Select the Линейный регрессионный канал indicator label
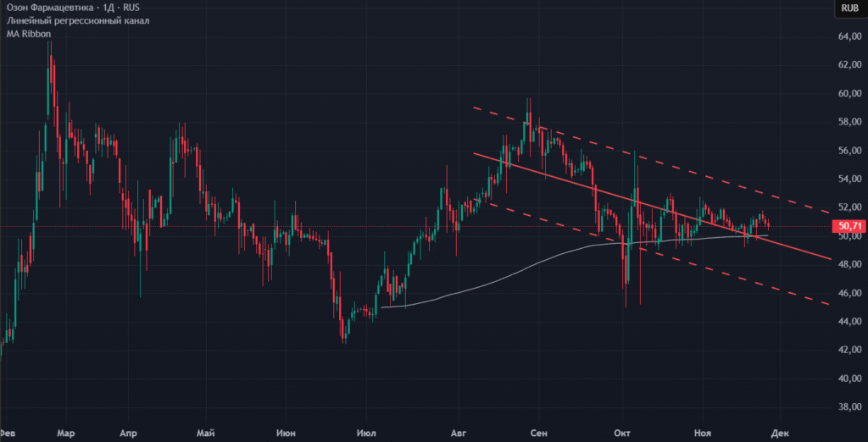The image size is (868, 442). click(78, 20)
